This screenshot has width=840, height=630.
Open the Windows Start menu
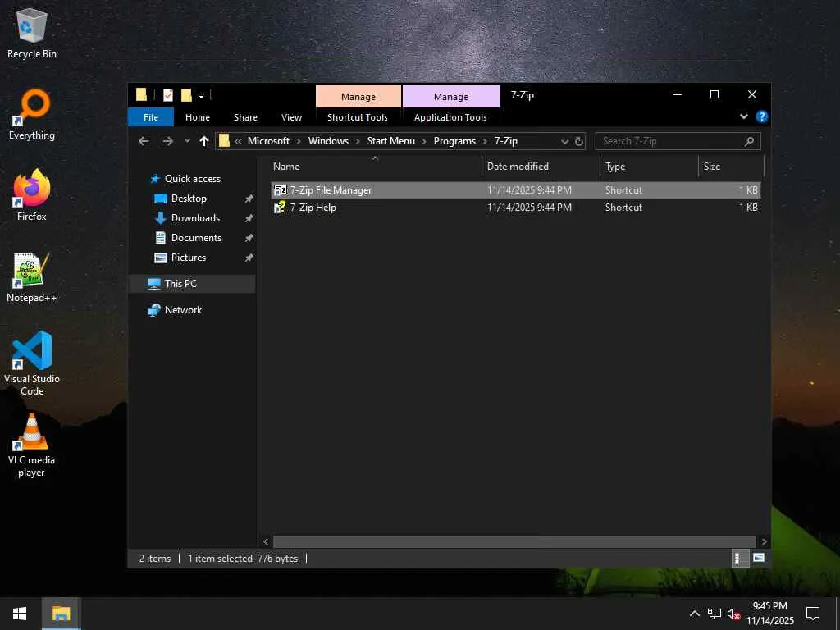pos(20,614)
